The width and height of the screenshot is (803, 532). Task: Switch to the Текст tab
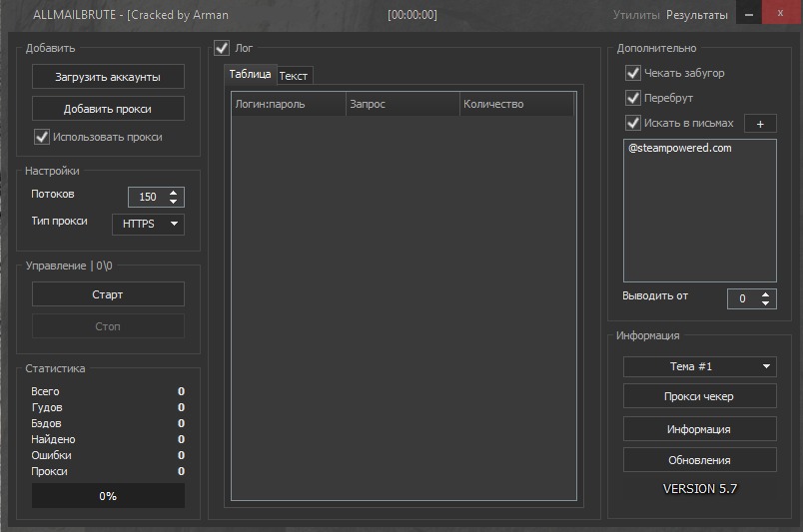tap(294, 76)
